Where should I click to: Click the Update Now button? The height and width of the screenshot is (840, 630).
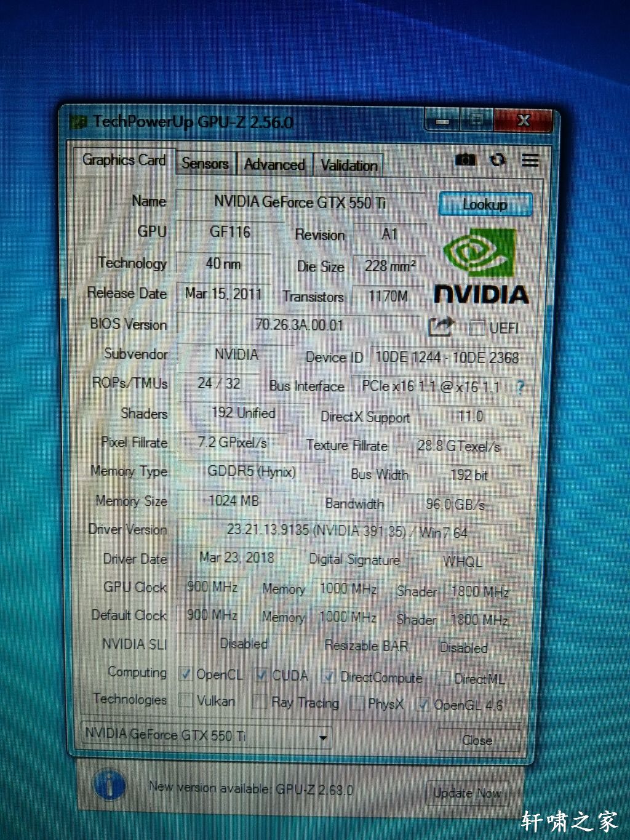(467, 793)
